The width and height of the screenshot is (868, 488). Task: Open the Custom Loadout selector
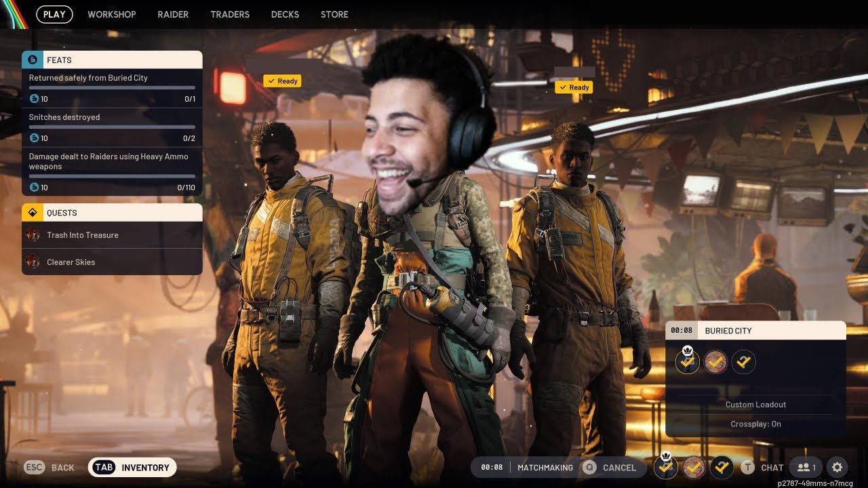pos(755,405)
